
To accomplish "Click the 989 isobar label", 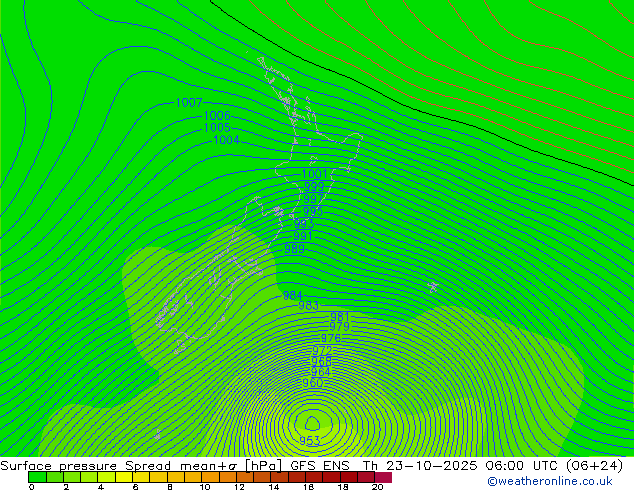I will [294, 248].
